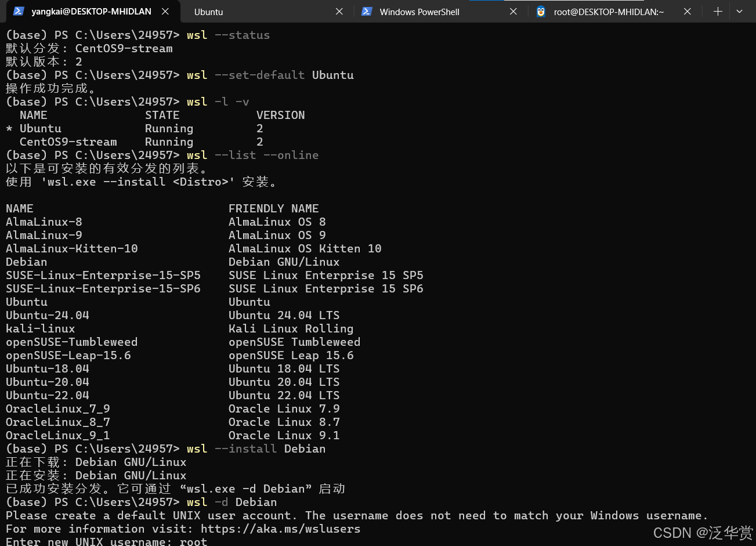This screenshot has height=546, width=756.
Task: Click the kali-linux entry in the list
Action: click(40, 328)
